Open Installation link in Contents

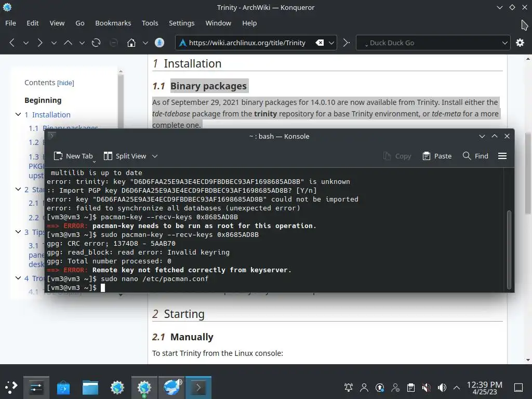(x=51, y=115)
